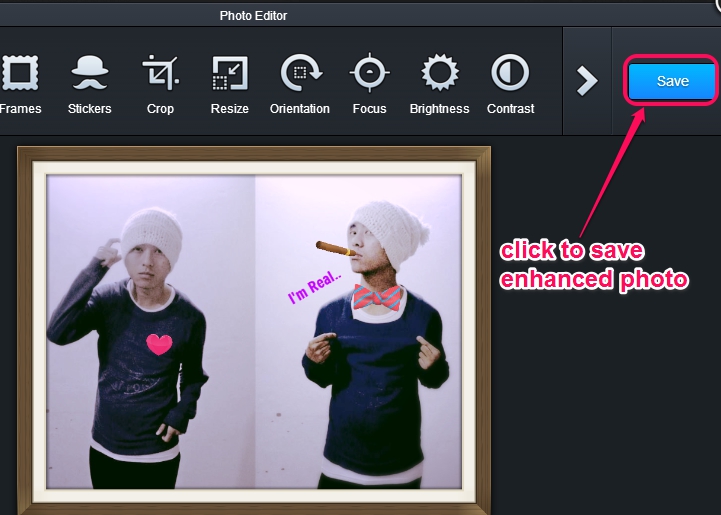Click the "click to save enhanced photo" annotation
This screenshot has width=721, height=515.
(x=593, y=264)
